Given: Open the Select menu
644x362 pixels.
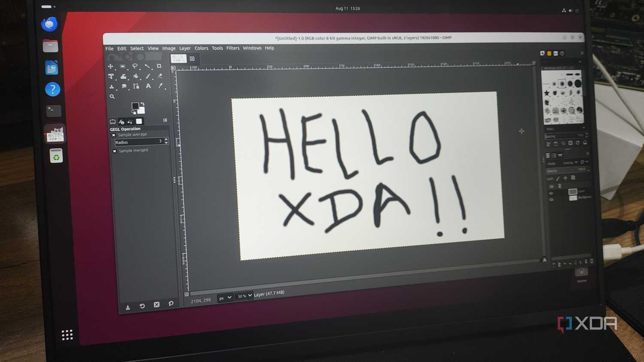Looking at the screenshot, I should [137, 48].
